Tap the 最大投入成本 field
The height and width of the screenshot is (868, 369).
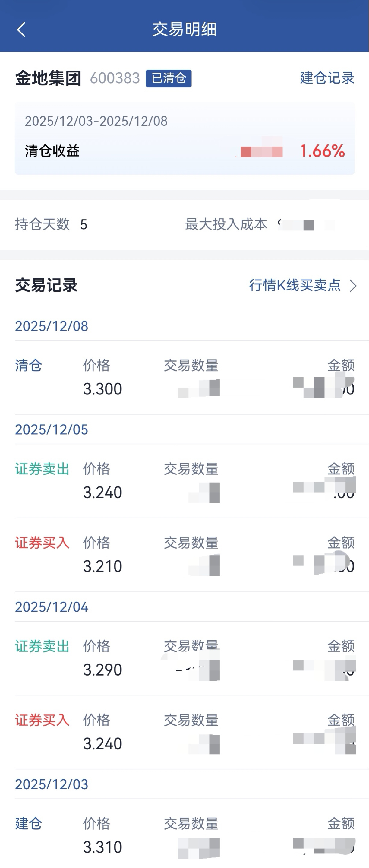(226, 224)
